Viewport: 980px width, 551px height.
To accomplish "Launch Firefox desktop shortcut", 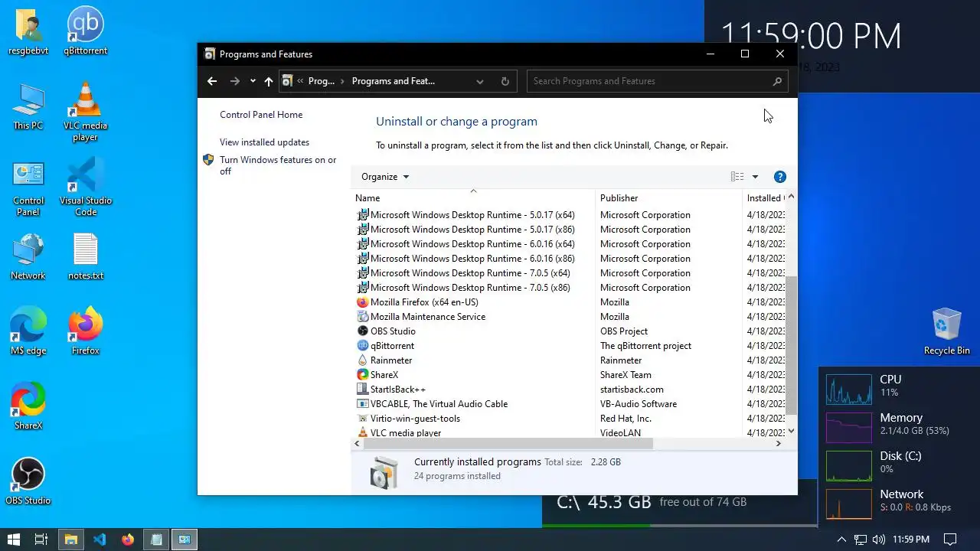I will coord(85,331).
